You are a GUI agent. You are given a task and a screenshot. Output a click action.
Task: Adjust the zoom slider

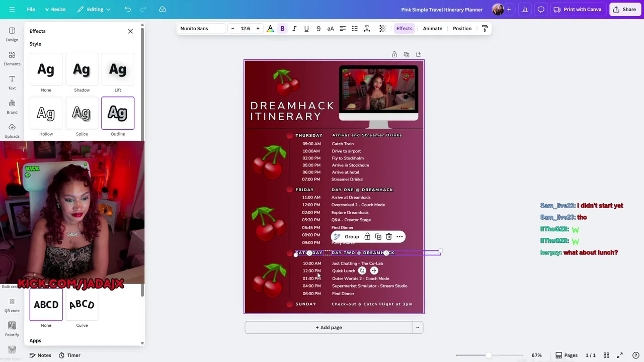489,355
